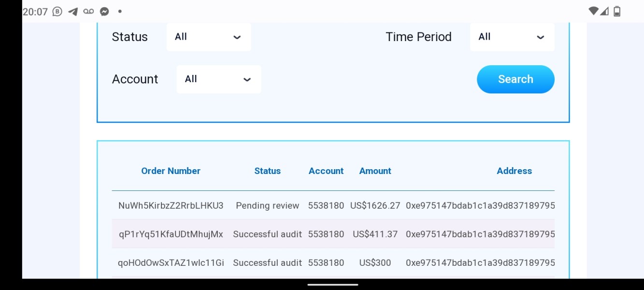
Task: Select order NuWh5KirbzZ2RrbLHKU3
Action: click(x=171, y=206)
